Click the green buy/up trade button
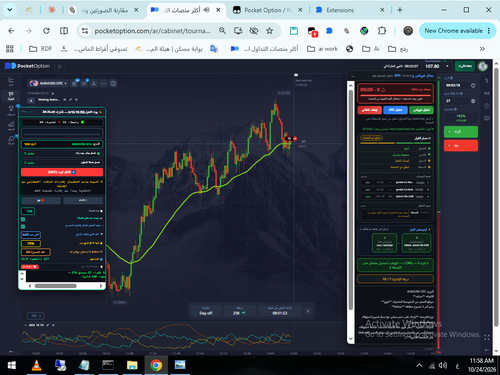Screen dimensions: 500x375 (461, 132)
